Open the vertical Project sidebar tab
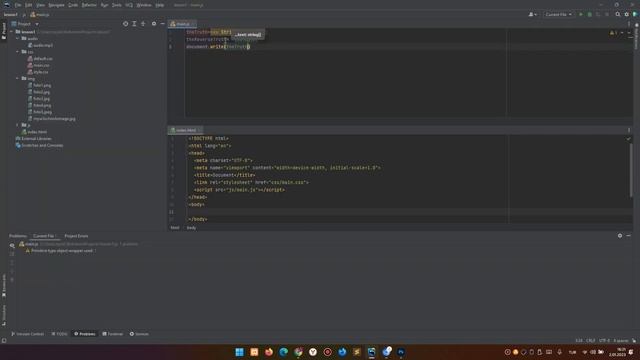This screenshot has width=640, height=360. click(x=4, y=31)
